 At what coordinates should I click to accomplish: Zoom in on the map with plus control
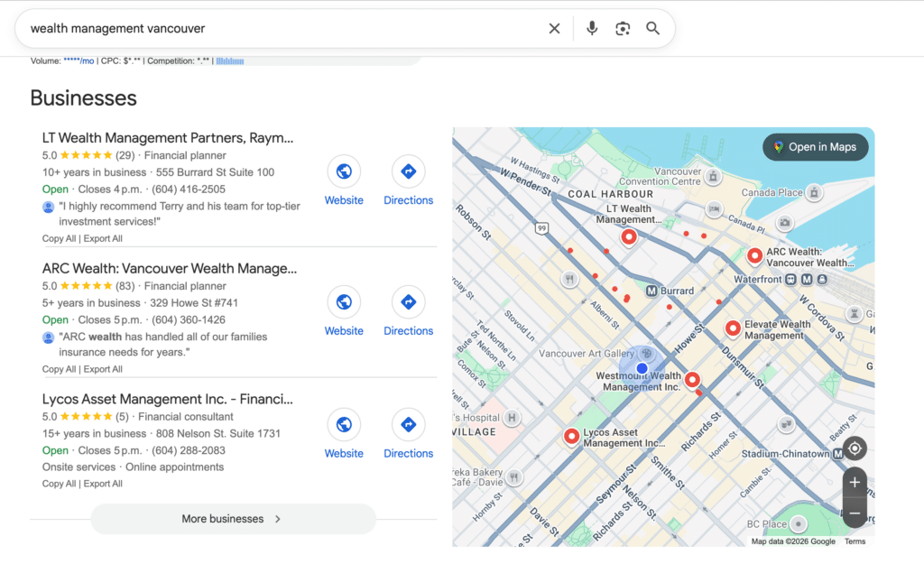click(x=855, y=482)
